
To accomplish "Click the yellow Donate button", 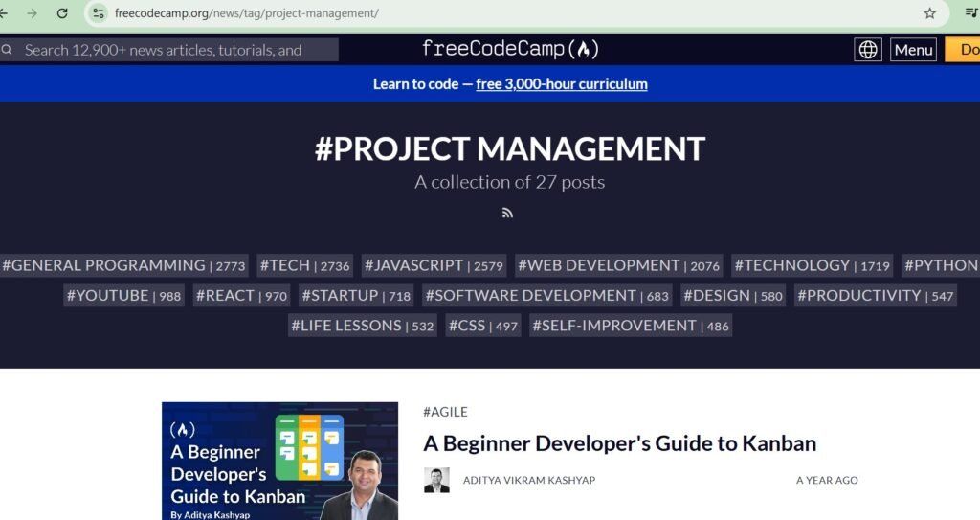I will pos(963,50).
